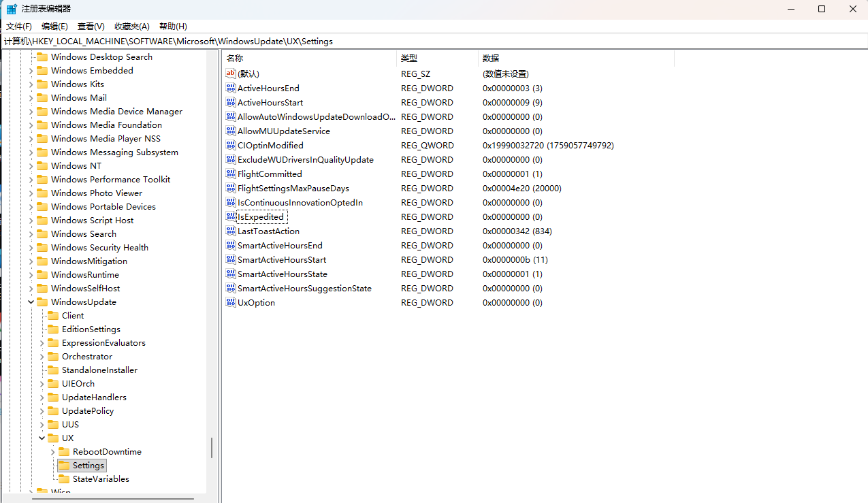Image resolution: width=868 pixels, height=503 pixels.
Task: Open the 文件(F) menu
Action: click(x=19, y=26)
